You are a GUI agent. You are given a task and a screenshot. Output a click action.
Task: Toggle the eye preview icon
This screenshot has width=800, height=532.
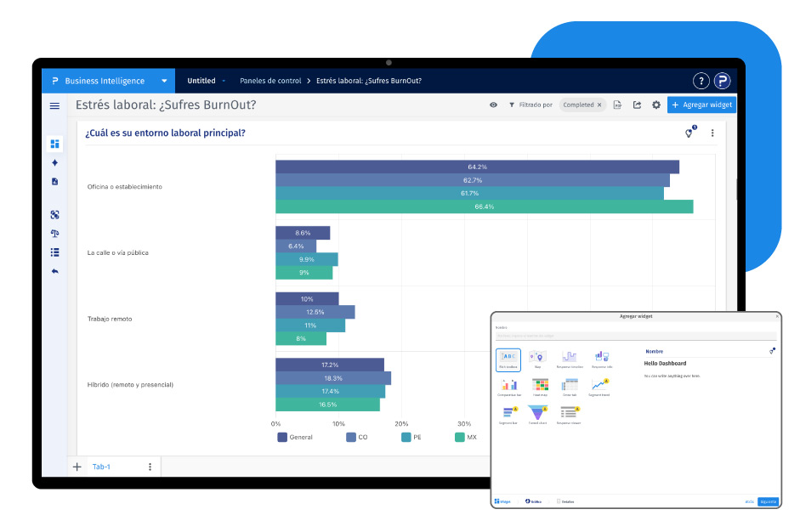point(493,105)
